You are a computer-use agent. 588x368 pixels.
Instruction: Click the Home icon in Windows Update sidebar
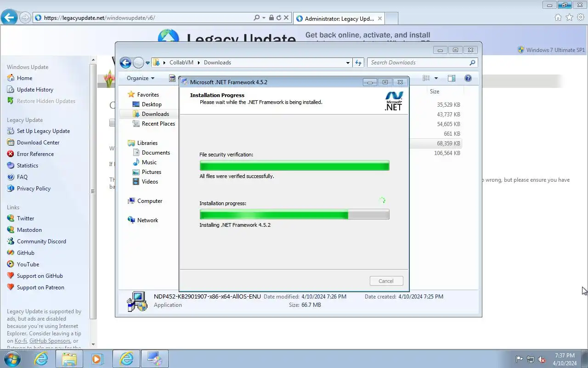coord(11,78)
